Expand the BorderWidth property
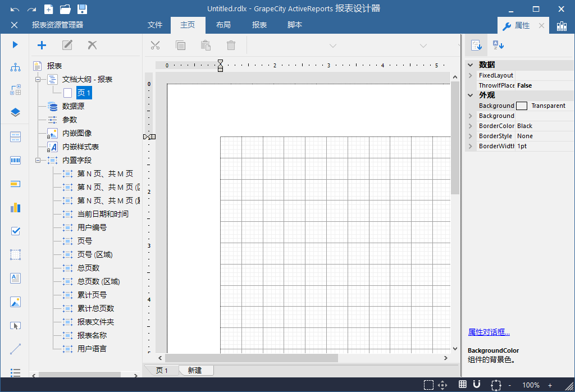Screen dimensions: 575x392 pos(471,146)
